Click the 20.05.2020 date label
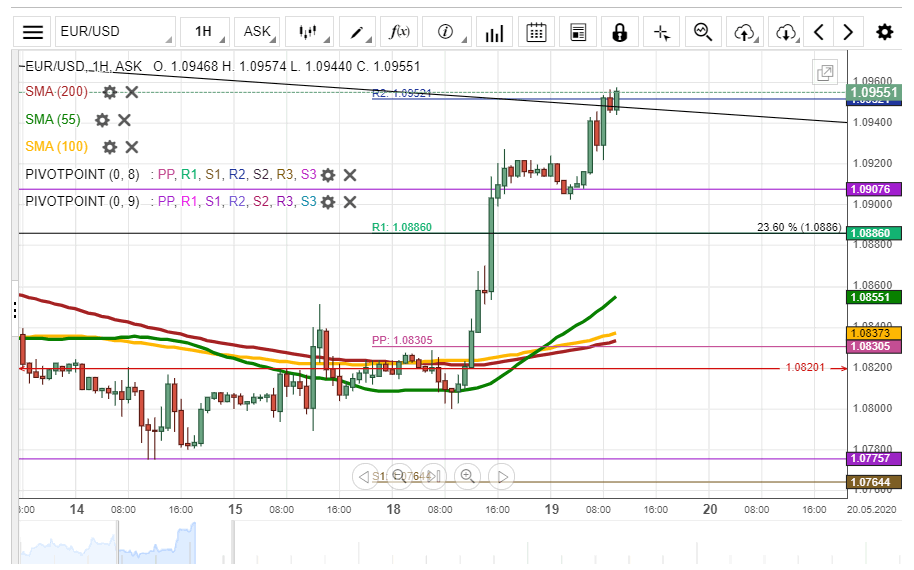This screenshot has width=914, height=570. pos(871,509)
